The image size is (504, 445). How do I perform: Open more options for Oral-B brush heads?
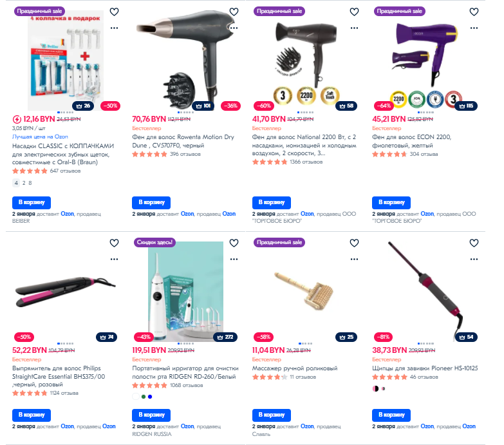click(114, 28)
